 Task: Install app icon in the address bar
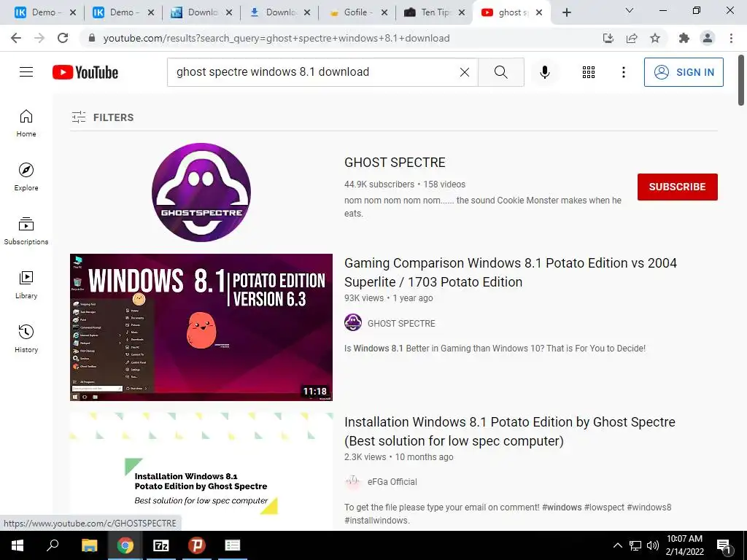pos(608,38)
